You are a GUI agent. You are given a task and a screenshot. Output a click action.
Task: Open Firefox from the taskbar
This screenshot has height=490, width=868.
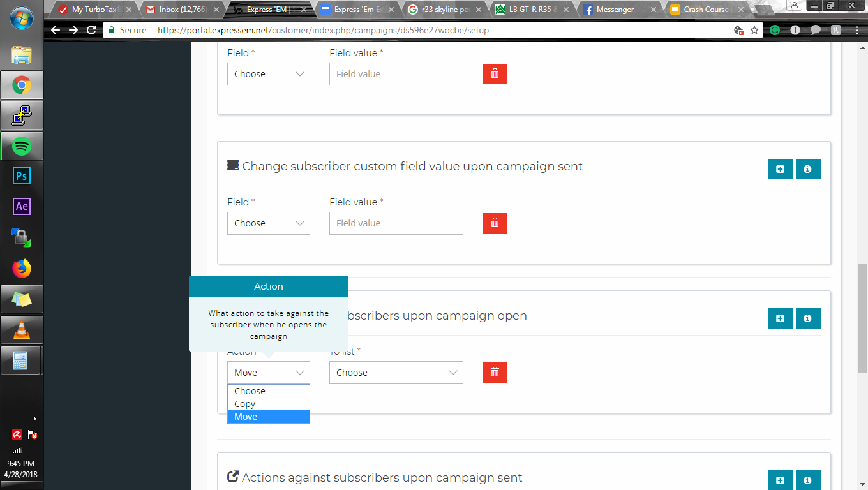click(22, 269)
